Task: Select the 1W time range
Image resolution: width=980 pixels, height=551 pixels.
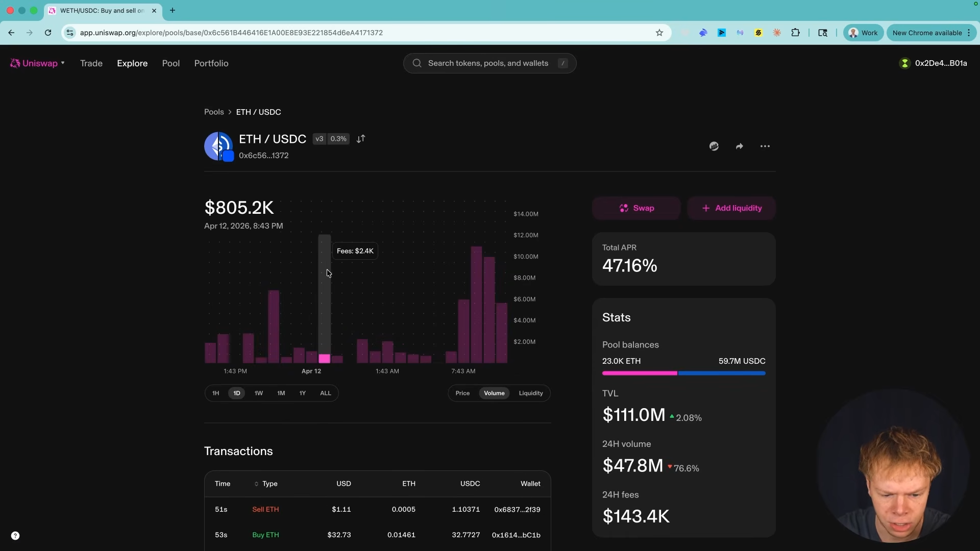Action: 259,393
